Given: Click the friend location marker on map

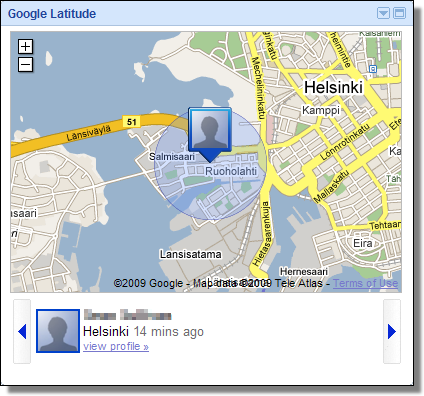Looking at the screenshot, I should coord(210,134).
